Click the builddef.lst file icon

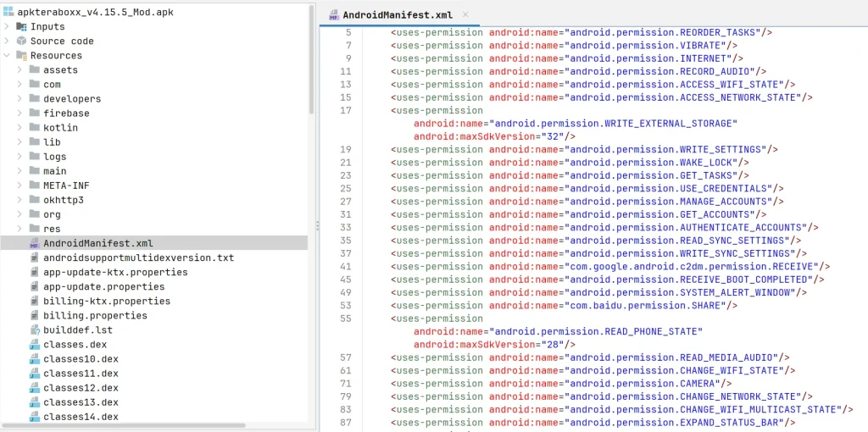(x=34, y=330)
